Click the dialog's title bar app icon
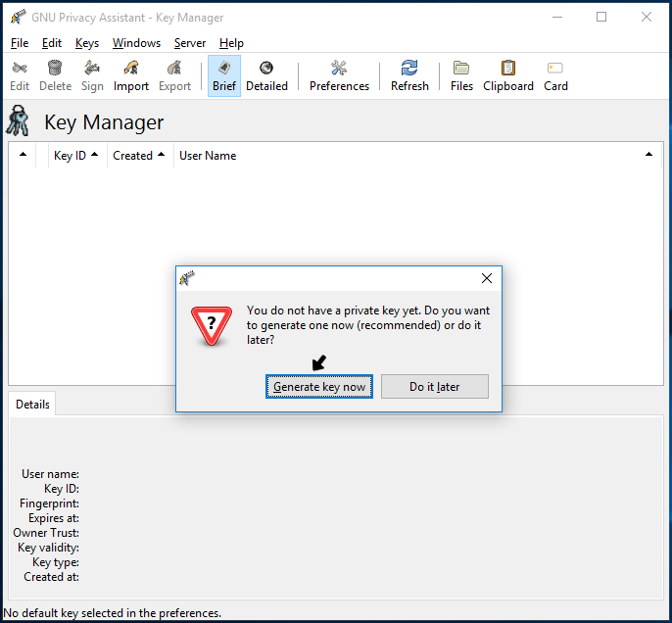The image size is (672, 623). point(187,278)
